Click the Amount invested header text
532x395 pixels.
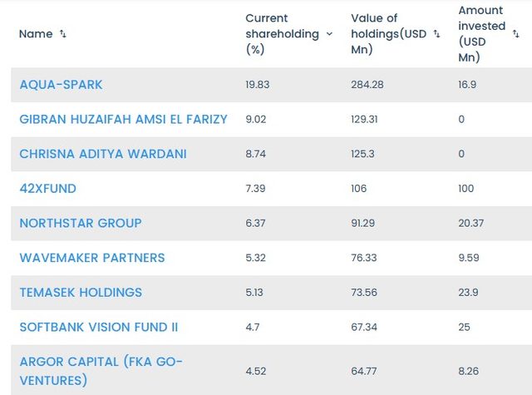(x=481, y=34)
